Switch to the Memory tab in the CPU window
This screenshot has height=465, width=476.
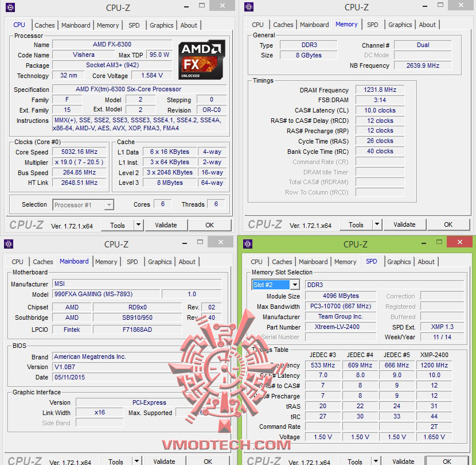[x=108, y=25]
